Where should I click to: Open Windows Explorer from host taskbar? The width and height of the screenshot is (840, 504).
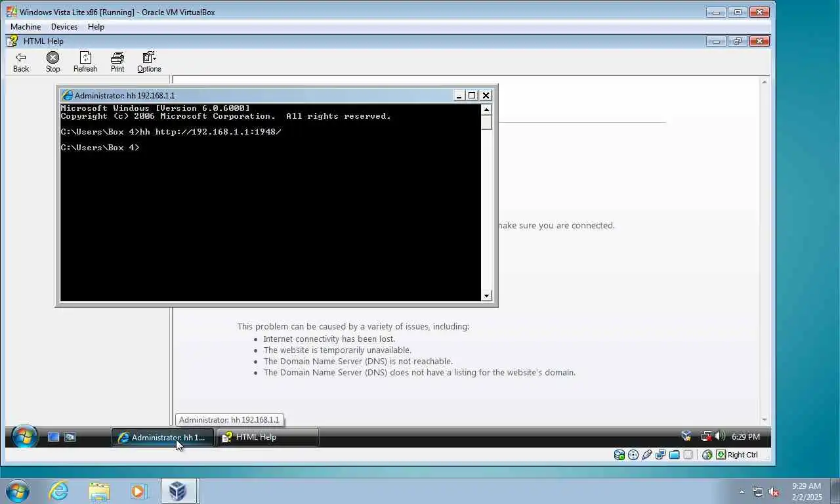(99, 491)
